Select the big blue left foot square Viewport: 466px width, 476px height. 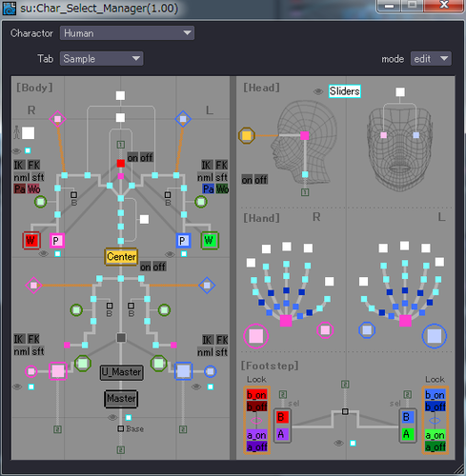(x=183, y=371)
